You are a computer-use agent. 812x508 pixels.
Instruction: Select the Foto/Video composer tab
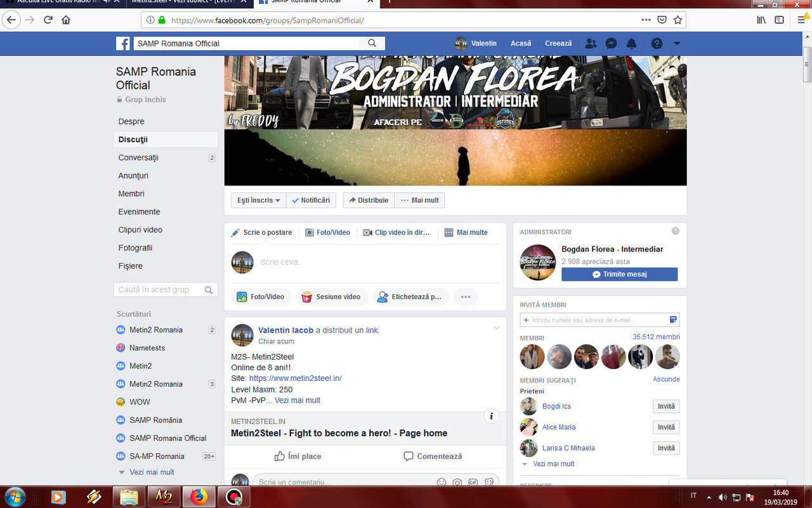coord(327,232)
